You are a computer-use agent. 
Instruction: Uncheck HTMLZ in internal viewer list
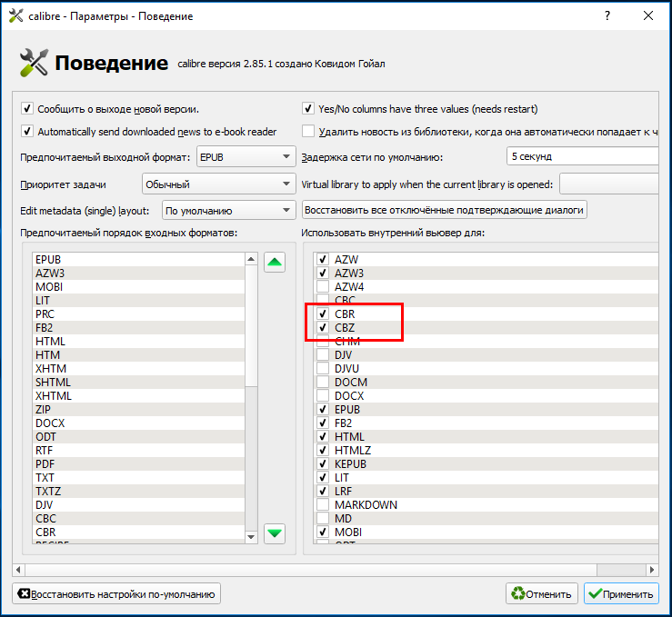pyautogui.click(x=323, y=451)
